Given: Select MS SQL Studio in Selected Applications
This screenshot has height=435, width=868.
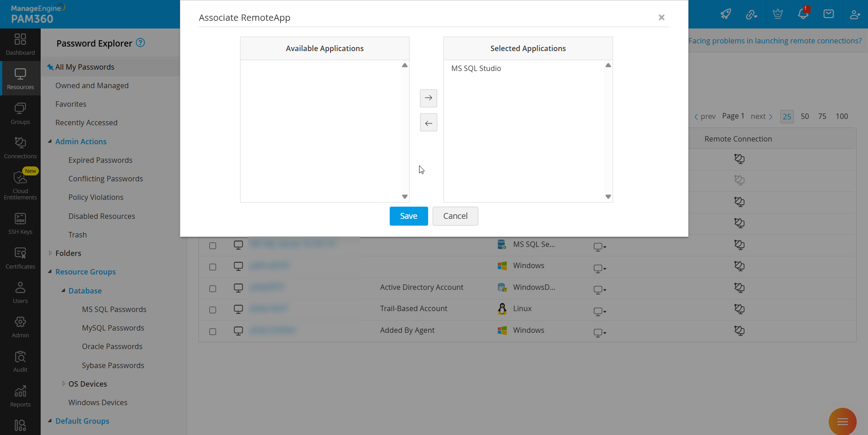Looking at the screenshot, I should click(476, 68).
